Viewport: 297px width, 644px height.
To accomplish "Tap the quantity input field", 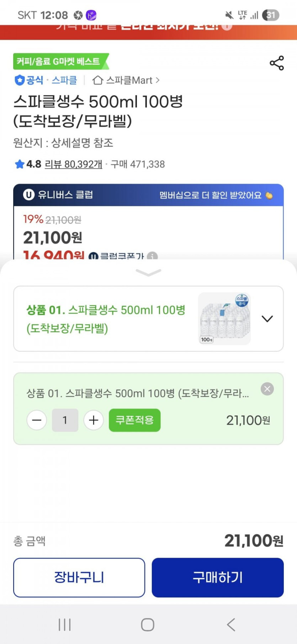I will pyautogui.click(x=65, y=420).
